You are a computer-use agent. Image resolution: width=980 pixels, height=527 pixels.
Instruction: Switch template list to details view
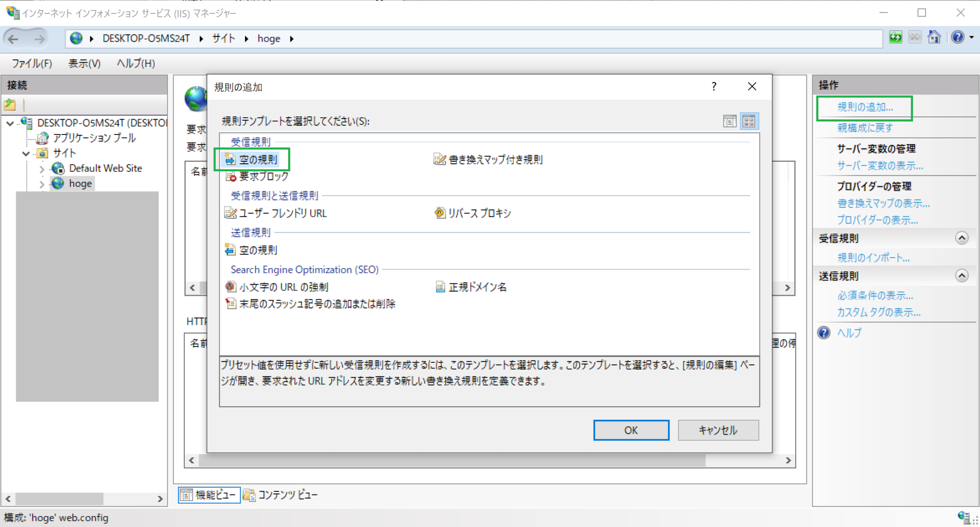(x=730, y=121)
